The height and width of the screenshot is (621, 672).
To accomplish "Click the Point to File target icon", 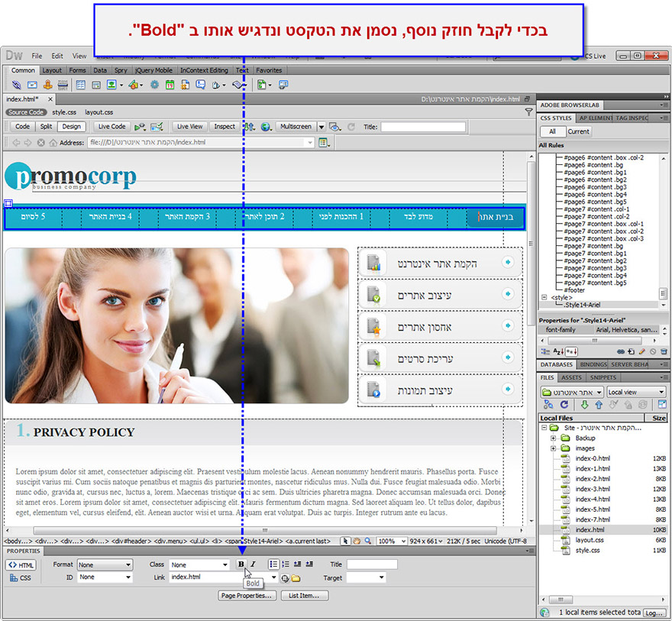I will click(285, 578).
